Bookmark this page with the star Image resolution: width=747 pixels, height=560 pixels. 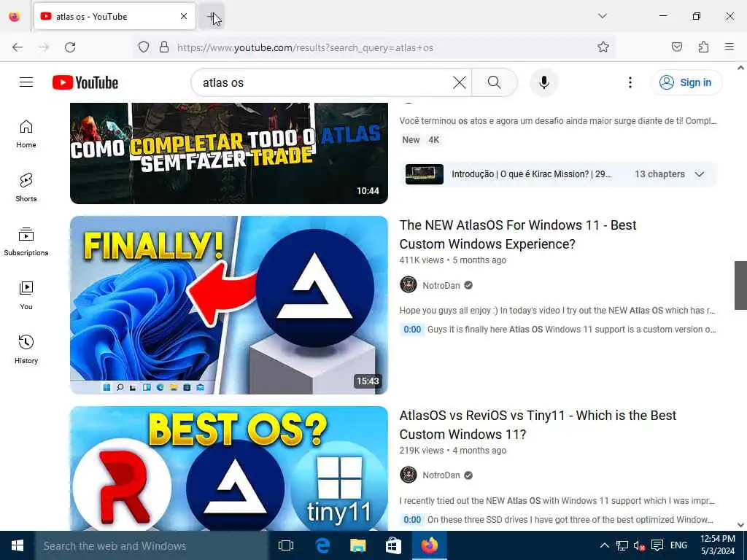click(x=603, y=47)
